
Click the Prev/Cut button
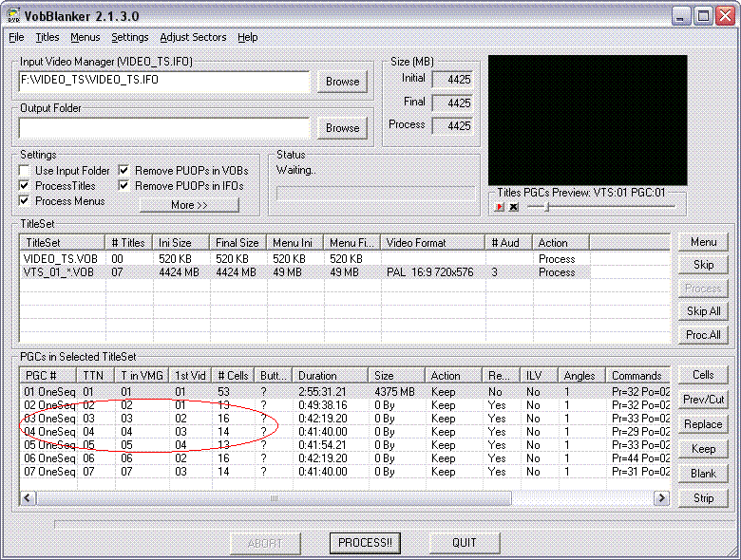pyautogui.click(x=703, y=400)
